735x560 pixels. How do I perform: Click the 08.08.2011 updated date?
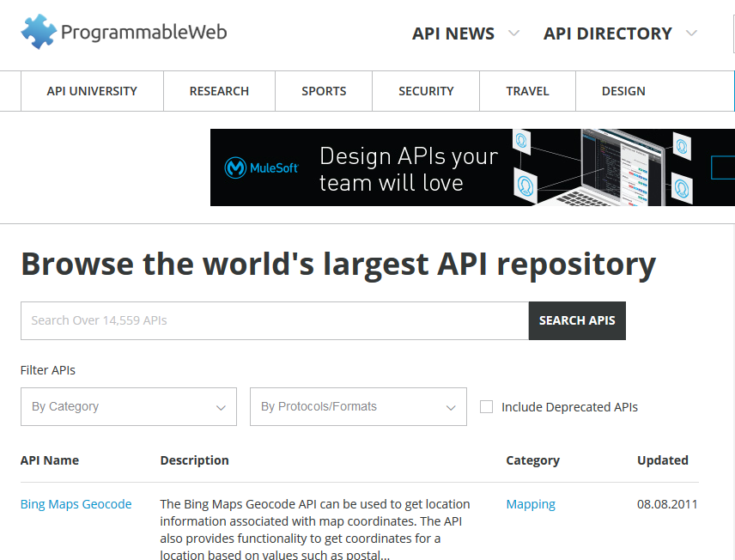(667, 504)
